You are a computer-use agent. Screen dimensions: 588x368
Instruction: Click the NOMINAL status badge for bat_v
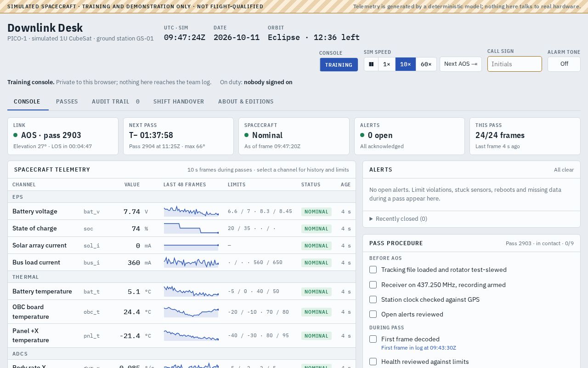[317, 212]
